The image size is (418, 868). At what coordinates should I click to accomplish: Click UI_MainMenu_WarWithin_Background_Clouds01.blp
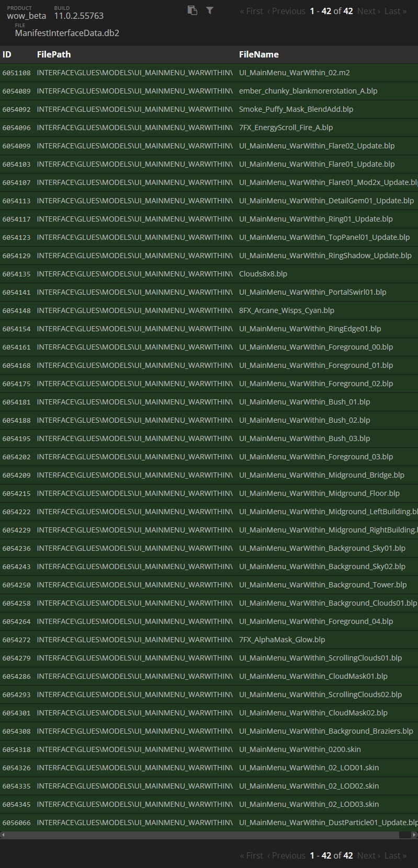click(328, 603)
